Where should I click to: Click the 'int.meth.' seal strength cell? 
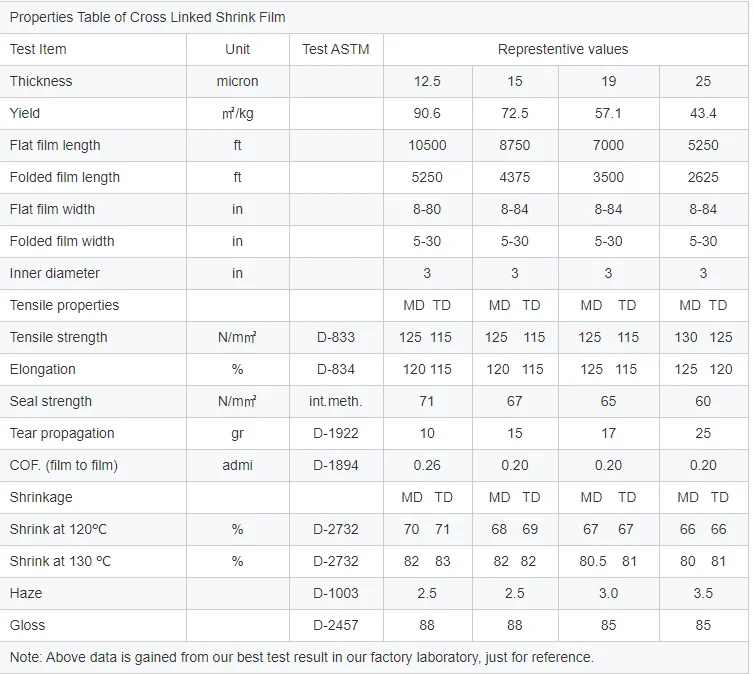tap(335, 401)
